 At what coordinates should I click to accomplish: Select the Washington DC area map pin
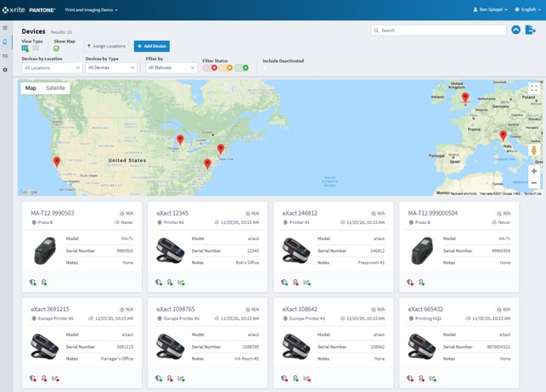click(207, 164)
